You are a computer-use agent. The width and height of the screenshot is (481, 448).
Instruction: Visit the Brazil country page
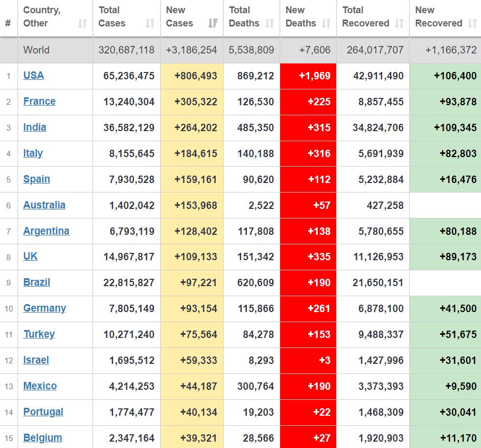[36, 282]
